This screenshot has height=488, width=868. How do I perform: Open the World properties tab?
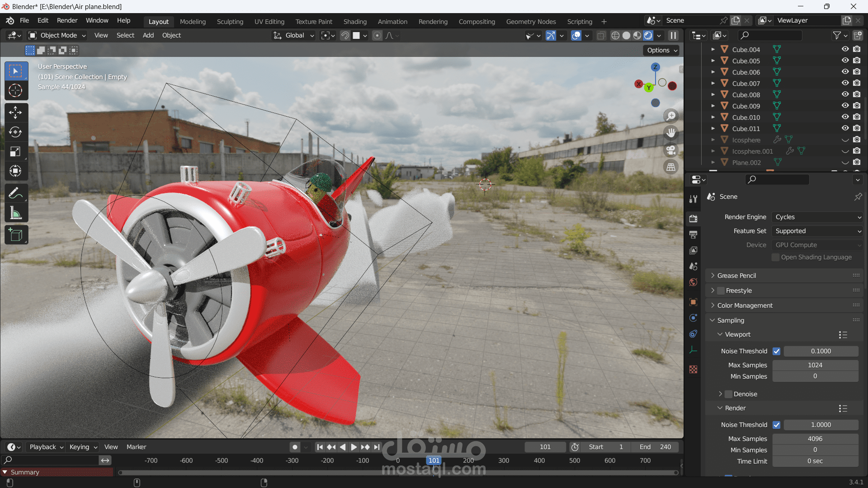pos(693,282)
